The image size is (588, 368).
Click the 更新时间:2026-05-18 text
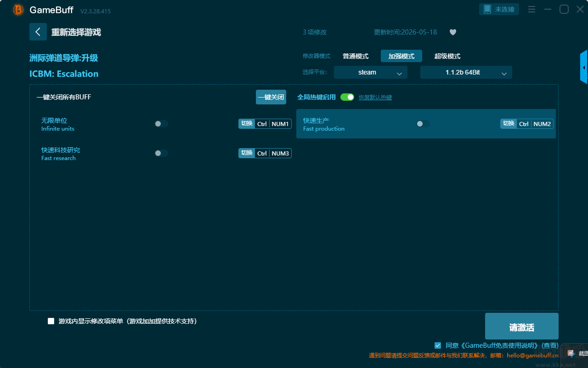(405, 32)
